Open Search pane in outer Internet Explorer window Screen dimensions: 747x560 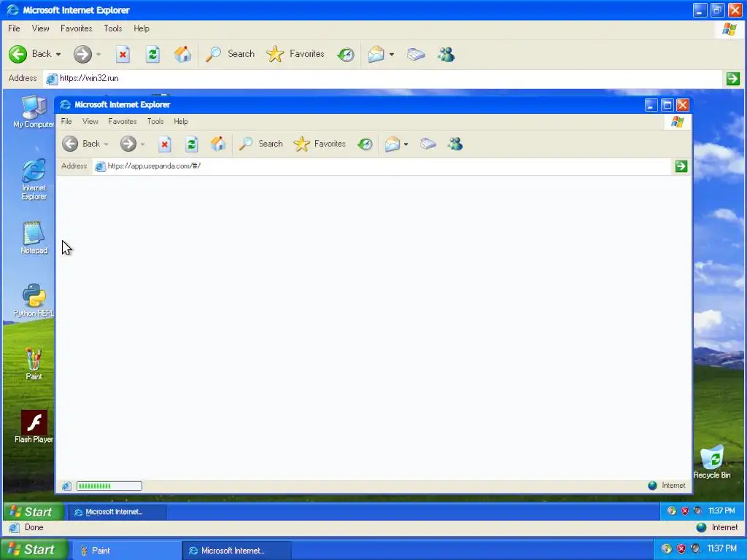point(230,54)
